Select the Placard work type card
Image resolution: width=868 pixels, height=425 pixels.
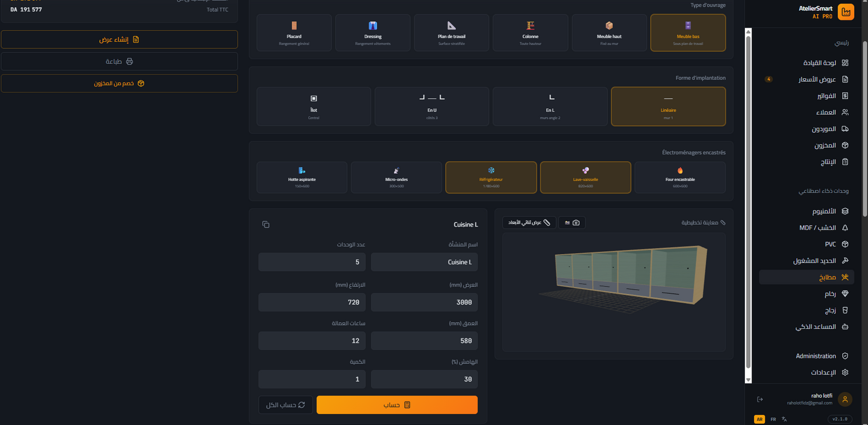tap(294, 32)
